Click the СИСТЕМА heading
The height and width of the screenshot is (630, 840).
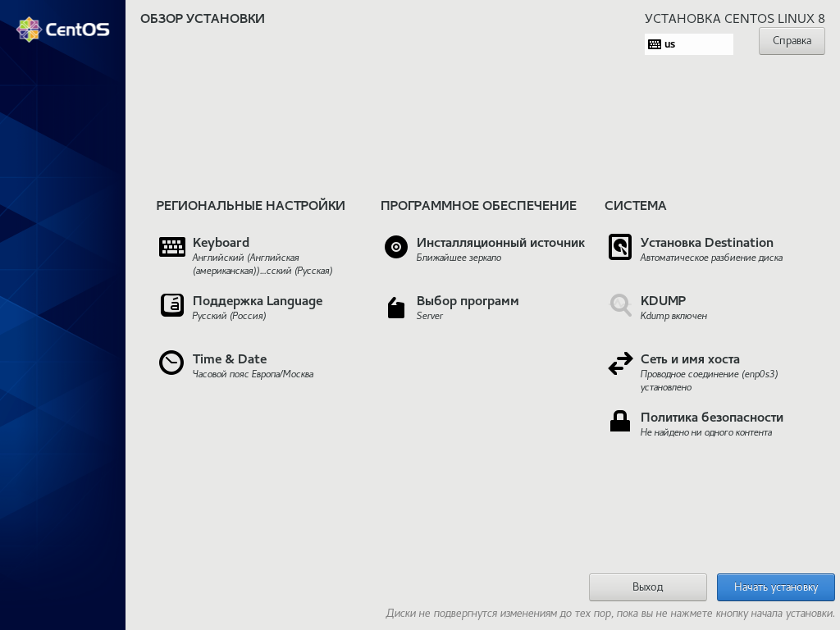636,206
